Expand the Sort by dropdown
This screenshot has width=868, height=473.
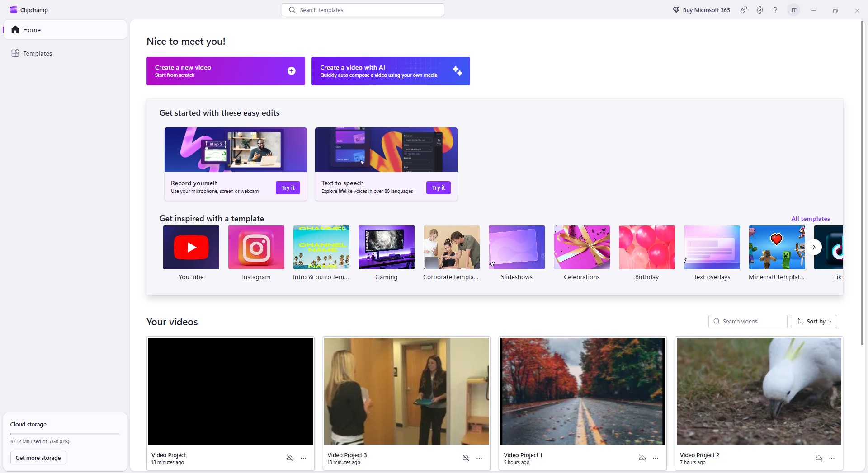tap(814, 321)
